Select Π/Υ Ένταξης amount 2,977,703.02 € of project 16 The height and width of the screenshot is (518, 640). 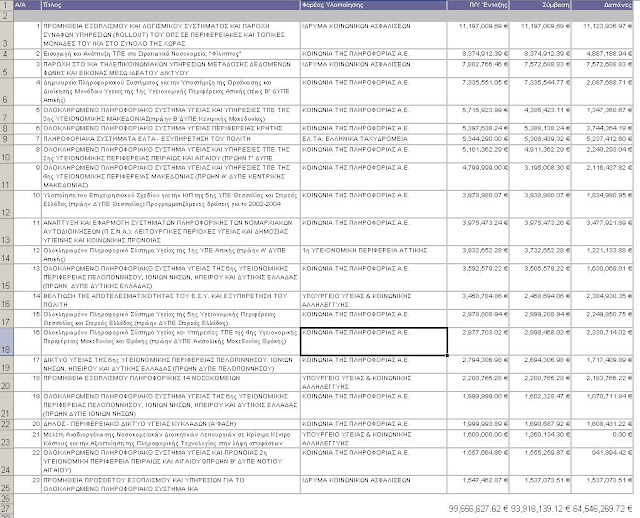coord(478,341)
